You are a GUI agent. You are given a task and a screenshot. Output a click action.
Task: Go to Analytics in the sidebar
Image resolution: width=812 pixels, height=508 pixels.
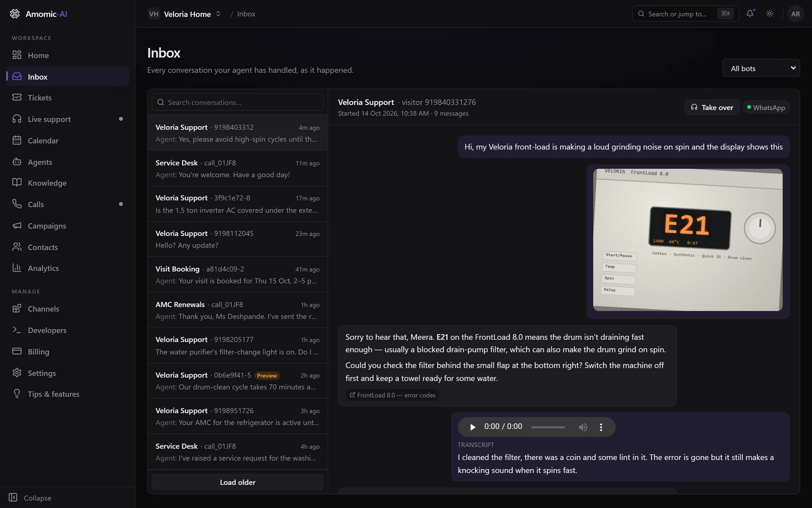[68, 268]
